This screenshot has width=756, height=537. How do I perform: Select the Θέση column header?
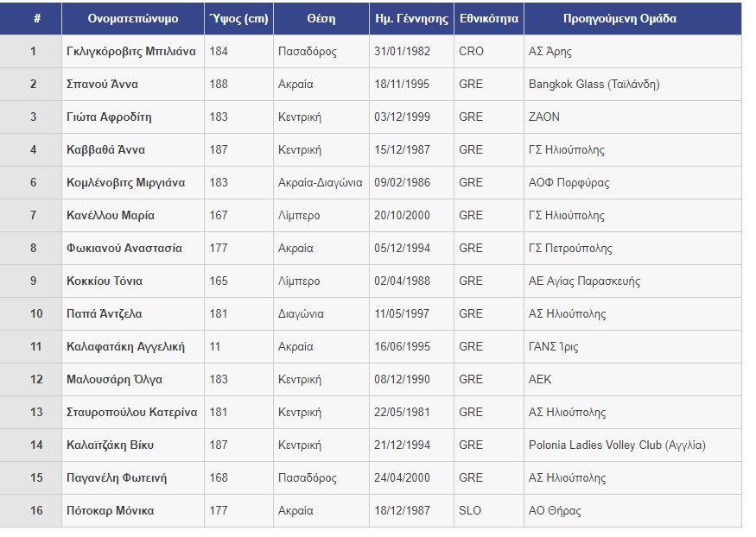click(x=321, y=19)
